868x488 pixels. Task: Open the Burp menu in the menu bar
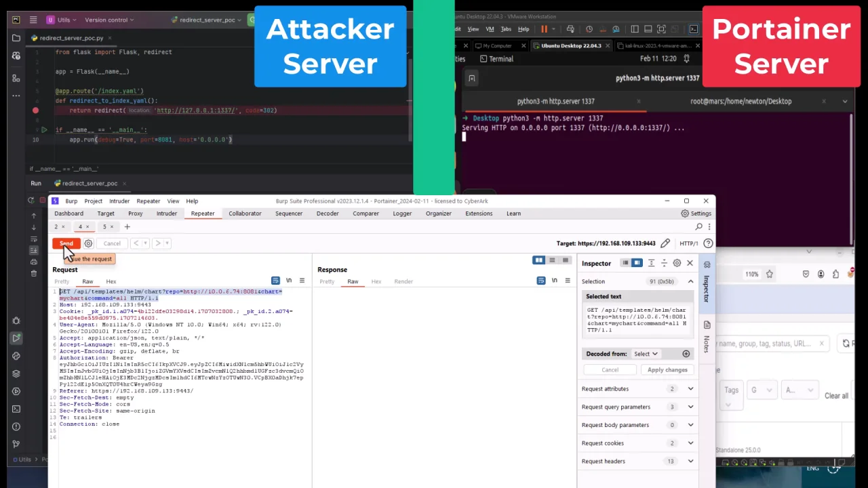(71, 201)
